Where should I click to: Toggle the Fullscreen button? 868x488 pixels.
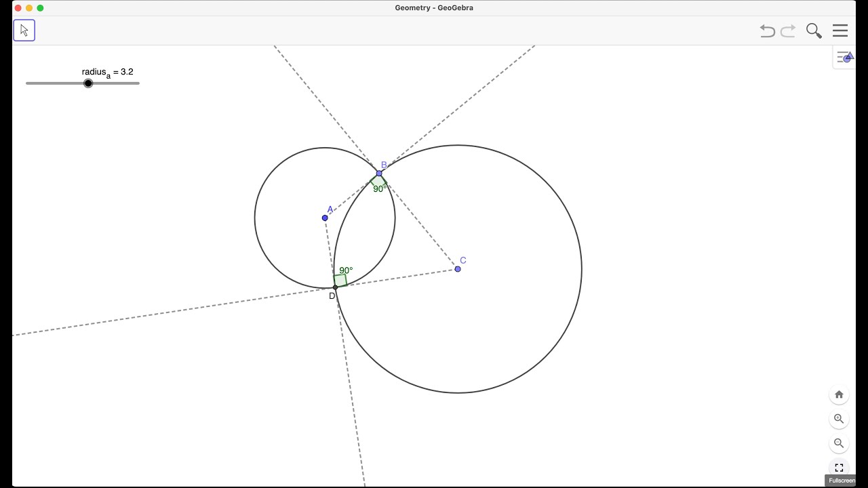click(839, 468)
